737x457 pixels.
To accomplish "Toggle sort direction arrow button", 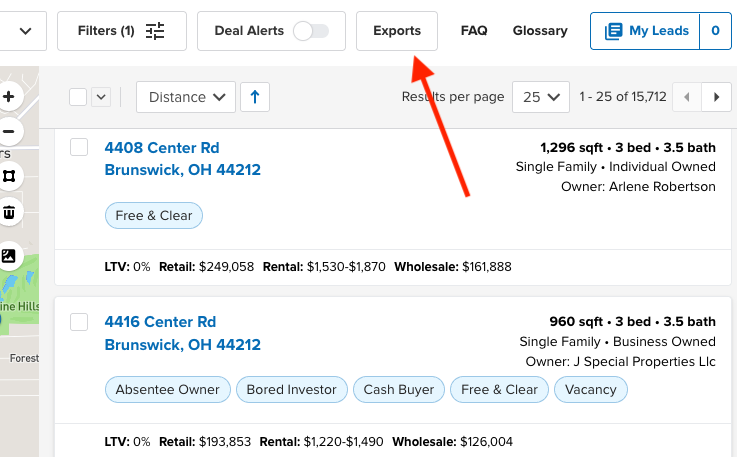I will click(254, 97).
